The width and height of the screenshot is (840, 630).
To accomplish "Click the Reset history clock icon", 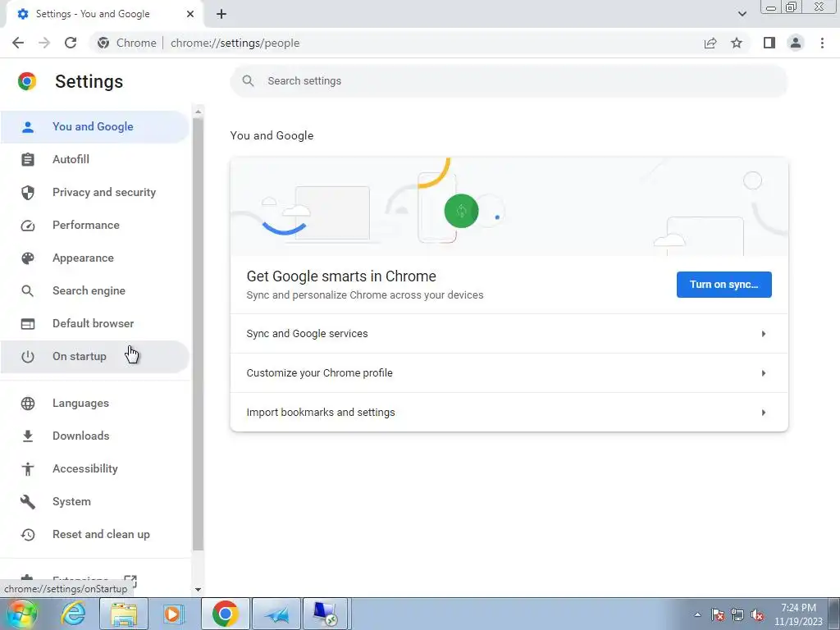I will 27,535.
